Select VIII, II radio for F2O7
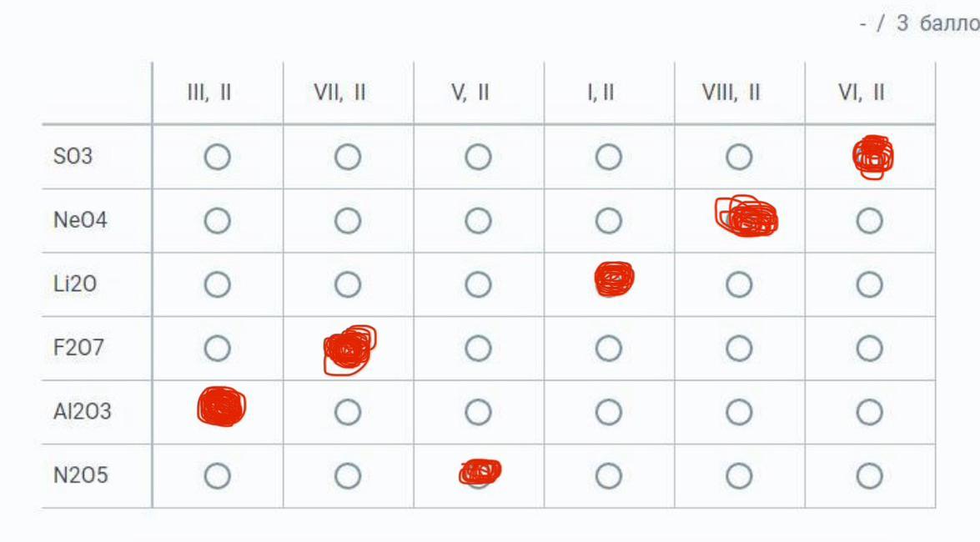 coord(739,349)
